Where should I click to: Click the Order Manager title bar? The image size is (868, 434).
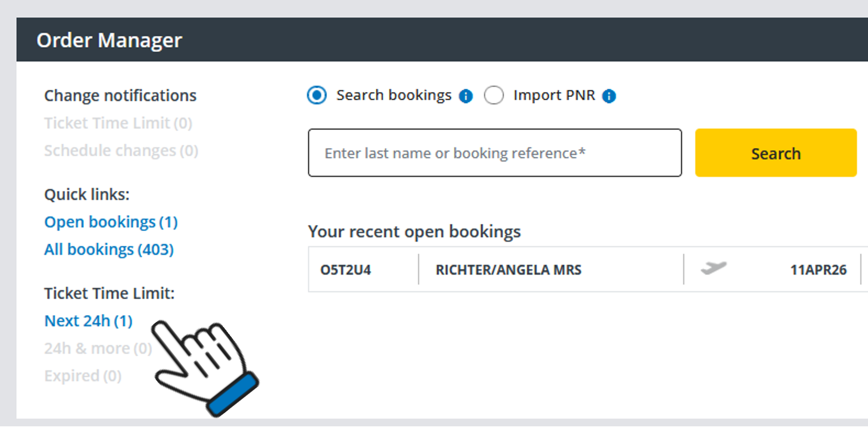[109, 40]
